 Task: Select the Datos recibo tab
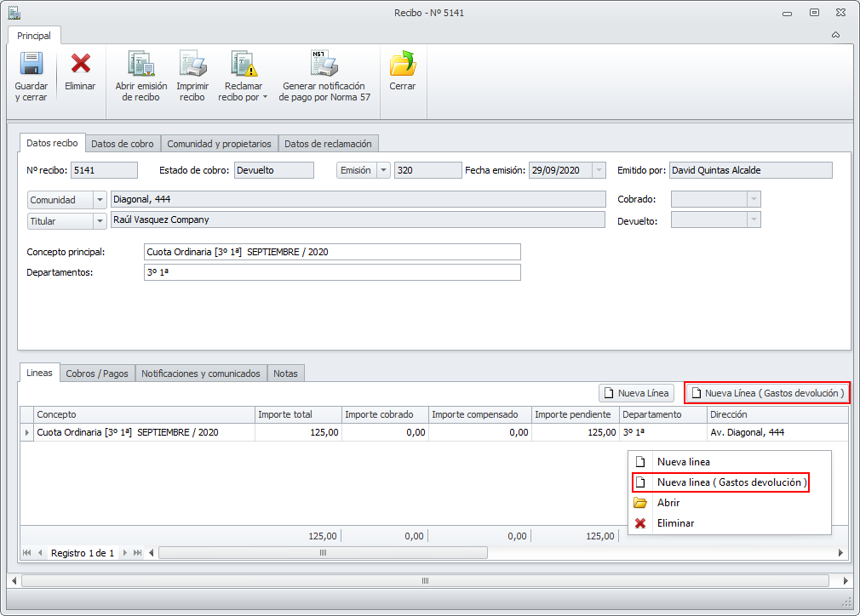tap(52, 143)
